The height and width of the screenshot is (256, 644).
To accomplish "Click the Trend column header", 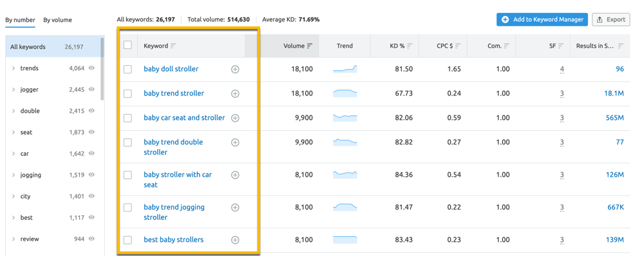I will pos(345,46).
